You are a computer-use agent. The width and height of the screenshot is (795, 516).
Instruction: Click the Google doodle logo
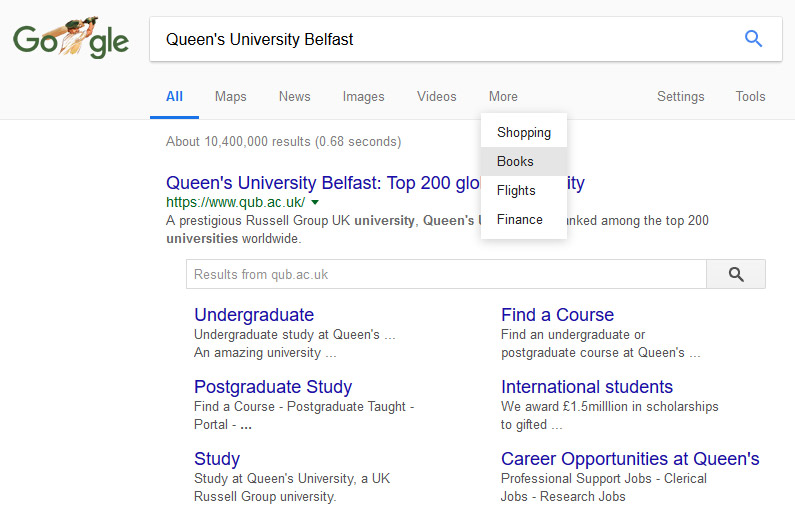point(71,38)
